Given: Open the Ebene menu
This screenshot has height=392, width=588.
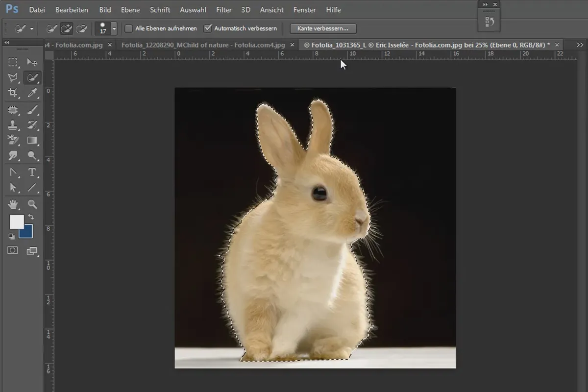Looking at the screenshot, I should click(130, 10).
